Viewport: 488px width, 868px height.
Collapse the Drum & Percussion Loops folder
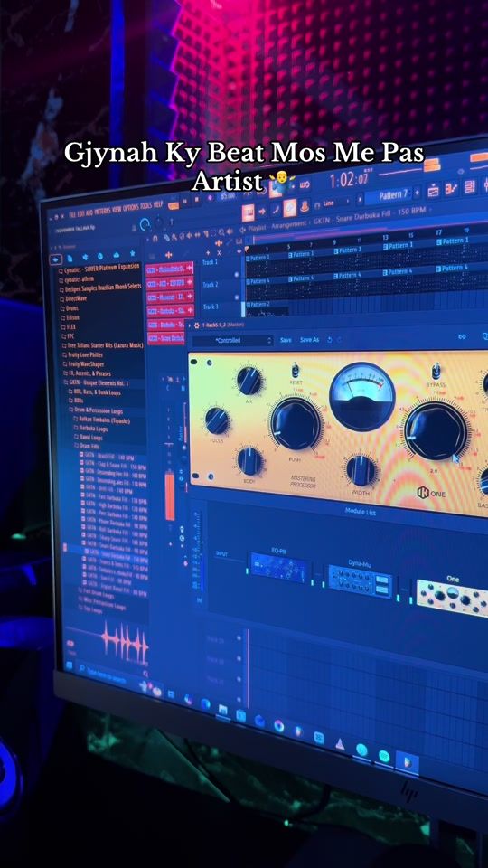[x=98, y=410]
